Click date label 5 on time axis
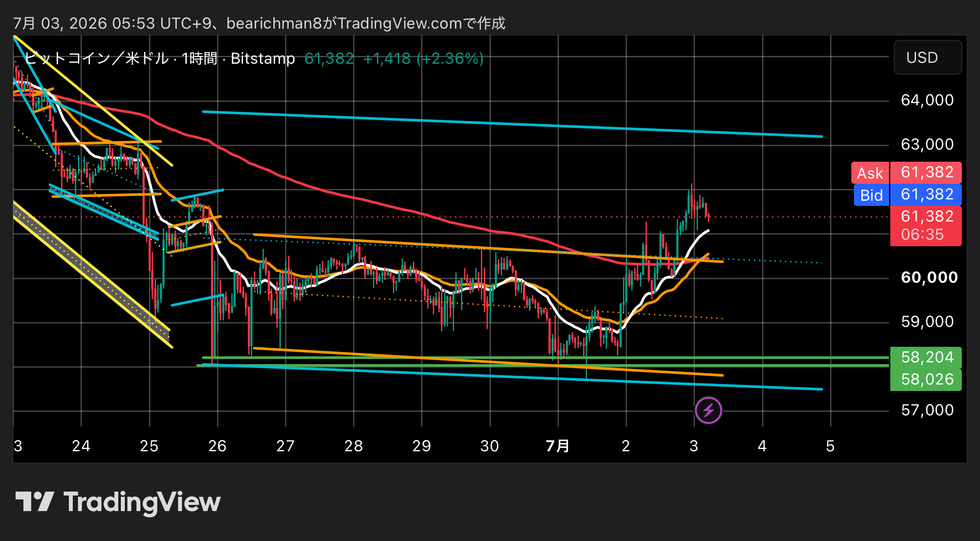The image size is (980, 541). (830, 446)
